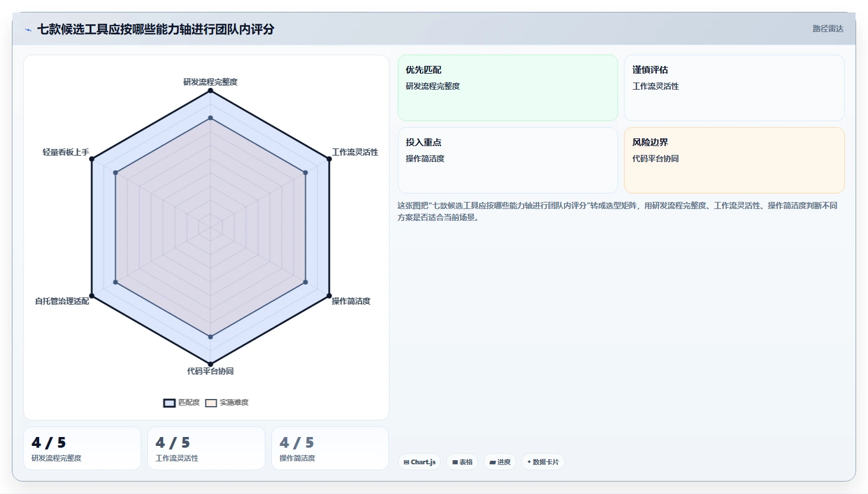868x494 pixels.
Task: Click the 操作简洁度 score card
Action: (330, 448)
